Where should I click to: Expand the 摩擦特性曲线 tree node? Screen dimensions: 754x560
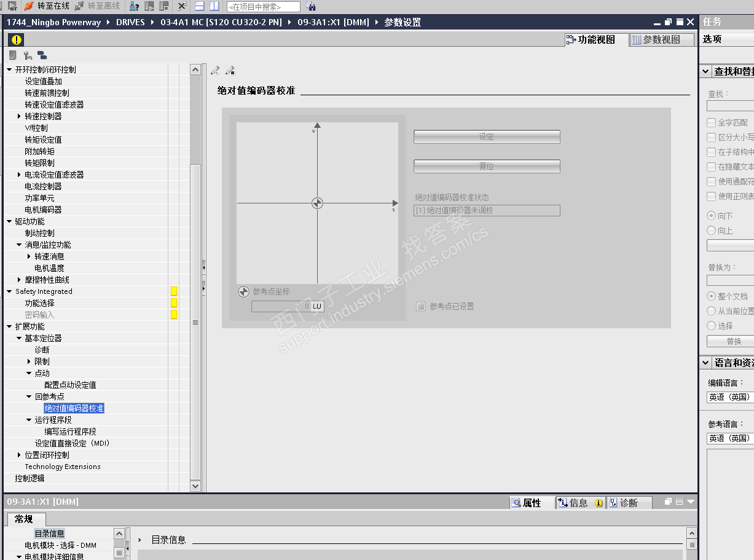[x=19, y=280]
